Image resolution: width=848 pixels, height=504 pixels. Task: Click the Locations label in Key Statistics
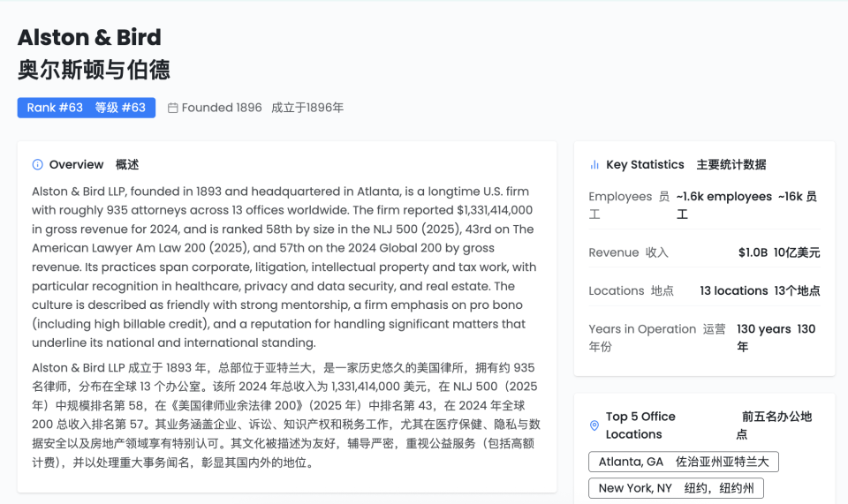point(617,291)
